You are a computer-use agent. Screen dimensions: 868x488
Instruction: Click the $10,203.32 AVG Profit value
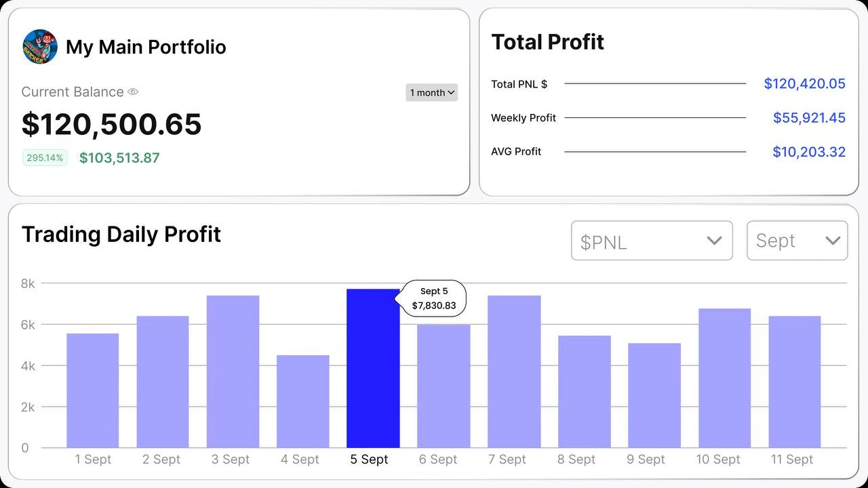(x=809, y=152)
